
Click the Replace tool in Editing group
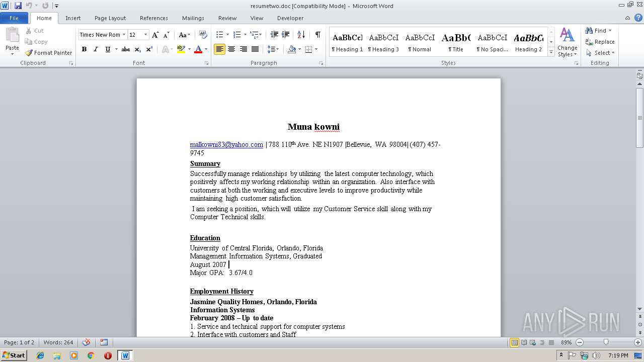[x=600, y=42]
